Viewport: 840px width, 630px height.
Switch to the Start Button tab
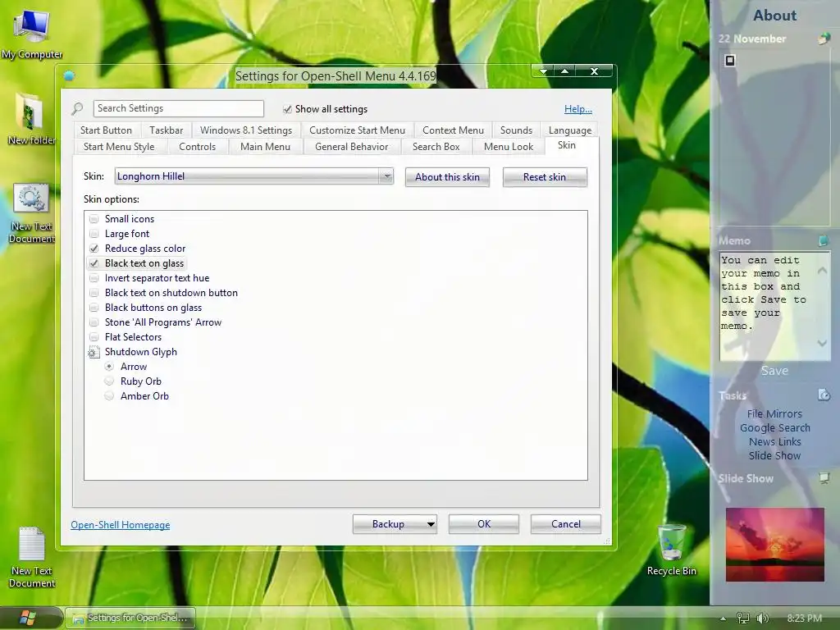(x=106, y=130)
